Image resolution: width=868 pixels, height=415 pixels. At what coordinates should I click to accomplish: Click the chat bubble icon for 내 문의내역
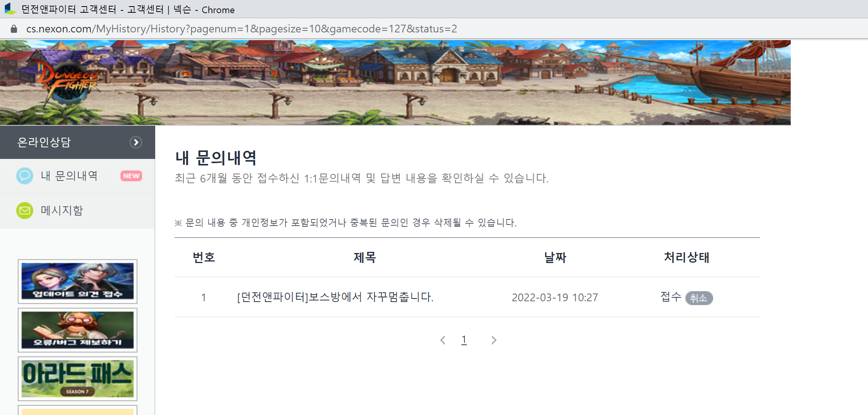(25, 176)
